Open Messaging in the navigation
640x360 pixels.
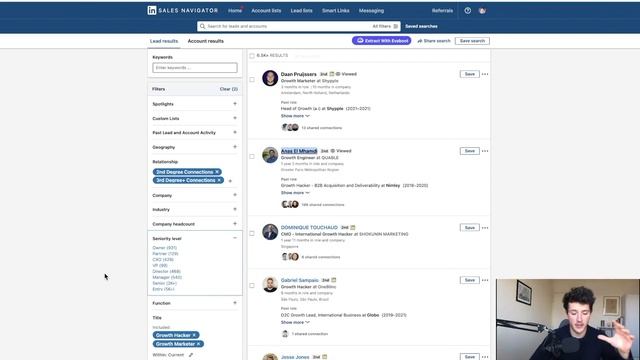(371, 11)
